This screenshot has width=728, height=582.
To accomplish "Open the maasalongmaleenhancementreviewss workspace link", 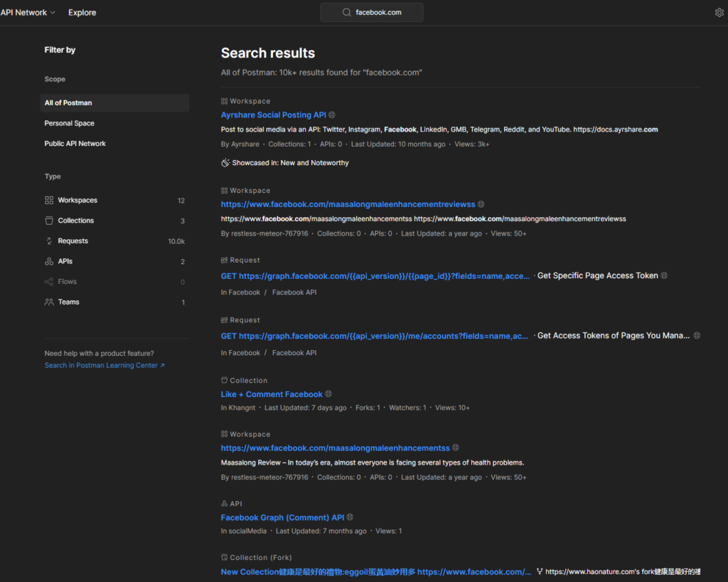I will 348,204.
